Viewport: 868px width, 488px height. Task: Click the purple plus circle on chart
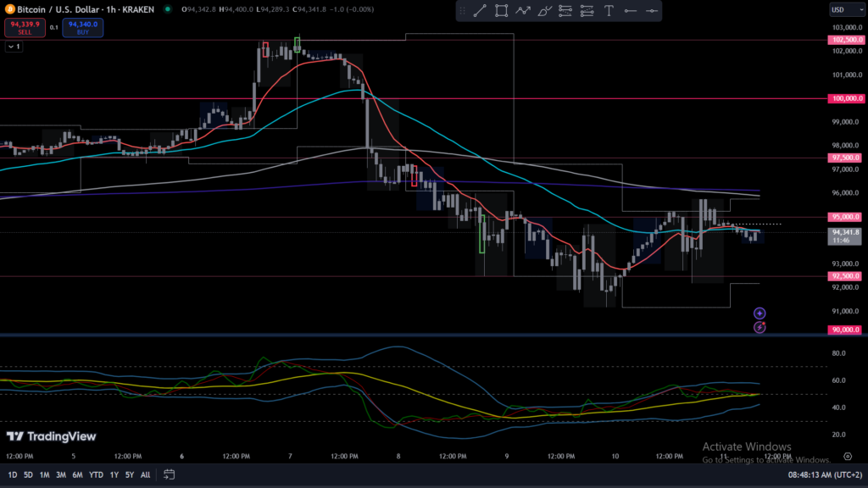[x=759, y=313]
